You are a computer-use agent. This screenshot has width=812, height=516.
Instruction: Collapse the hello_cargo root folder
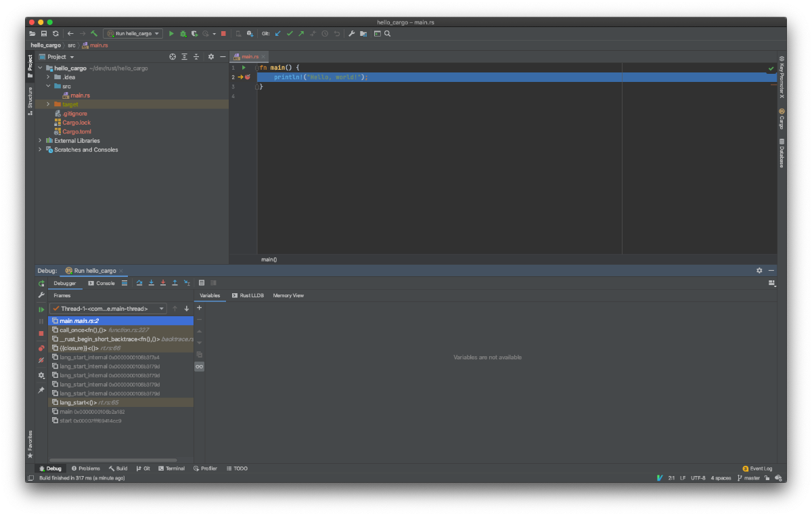40,68
